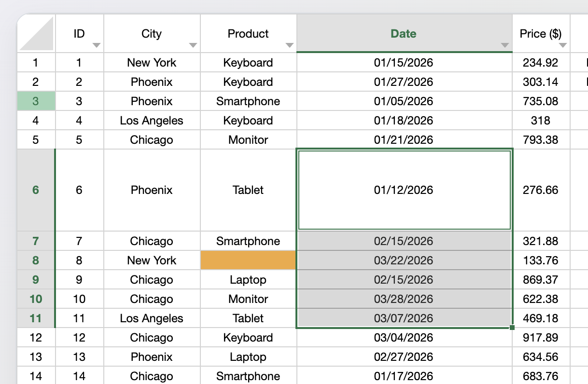Open the Date column filter dropdown
Image resolution: width=588 pixels, height=384 pixels.
click(504, 45)
